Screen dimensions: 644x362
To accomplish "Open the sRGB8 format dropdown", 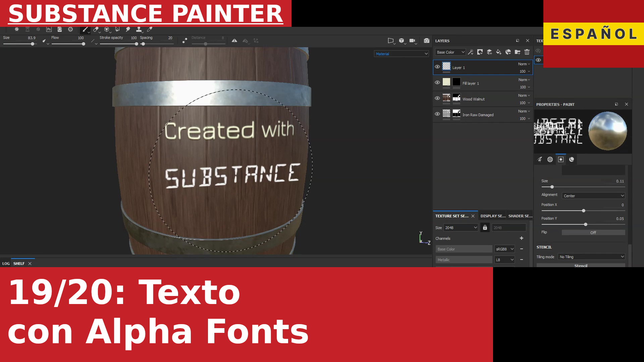I will coord(504,249).
